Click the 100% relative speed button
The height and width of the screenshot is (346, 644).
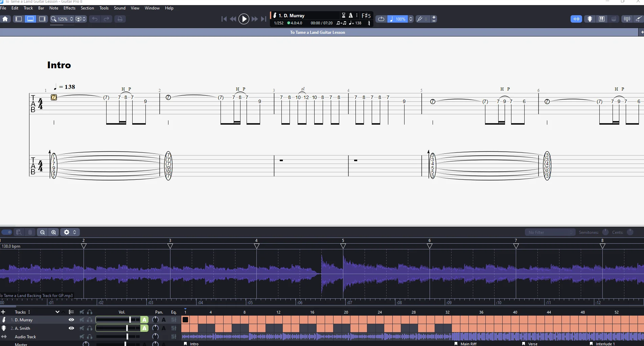(x=398, y=19)
